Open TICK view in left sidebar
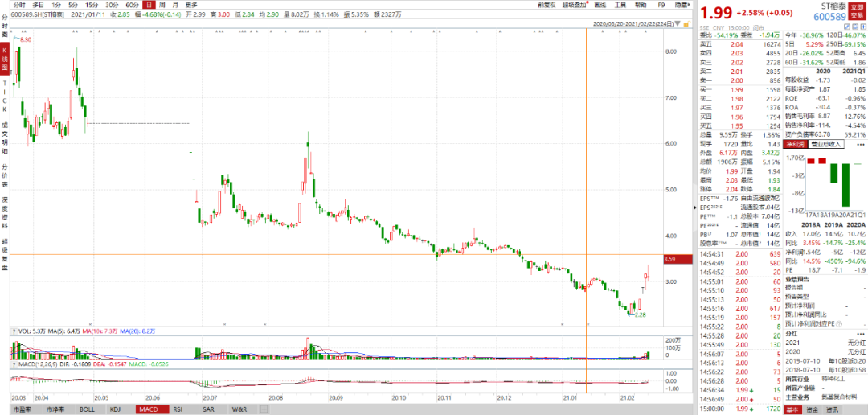The height and width of the screenshot is (415, 868). pos(5,97)
